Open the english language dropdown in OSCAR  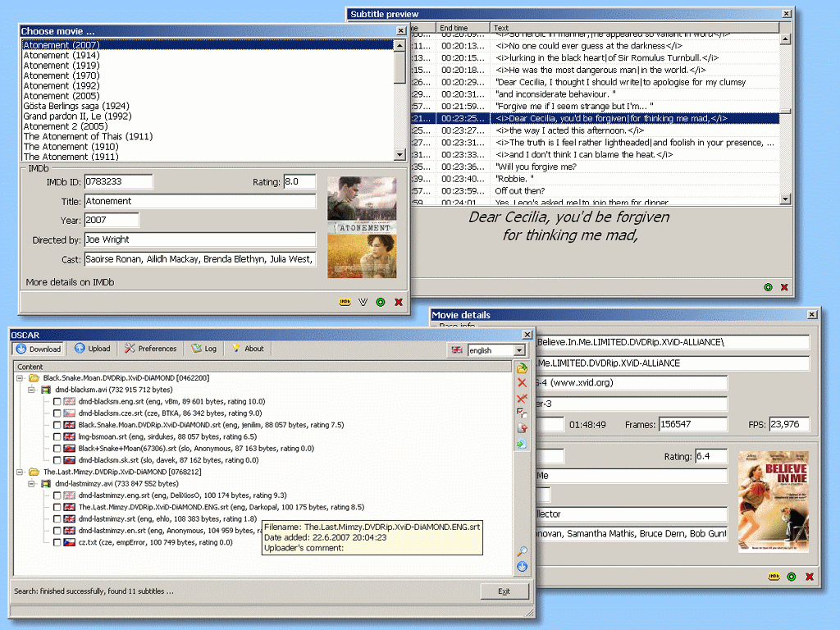coord(519,350)
